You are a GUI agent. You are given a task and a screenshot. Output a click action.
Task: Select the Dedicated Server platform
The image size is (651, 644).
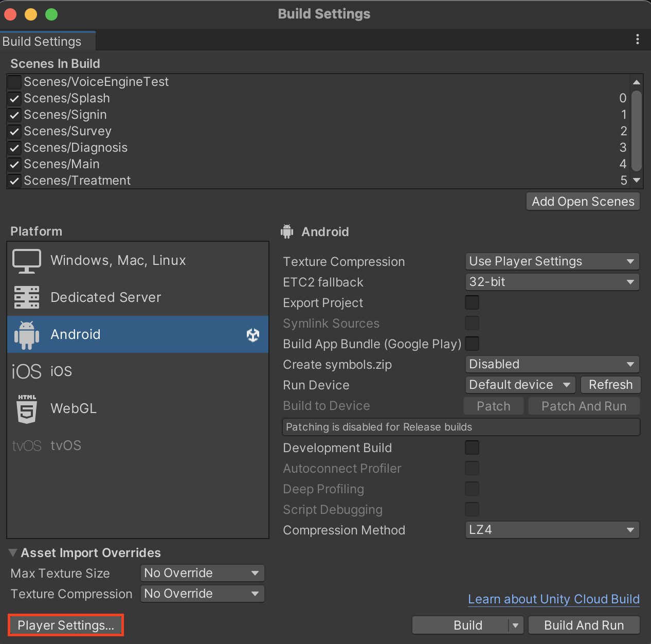138,297
